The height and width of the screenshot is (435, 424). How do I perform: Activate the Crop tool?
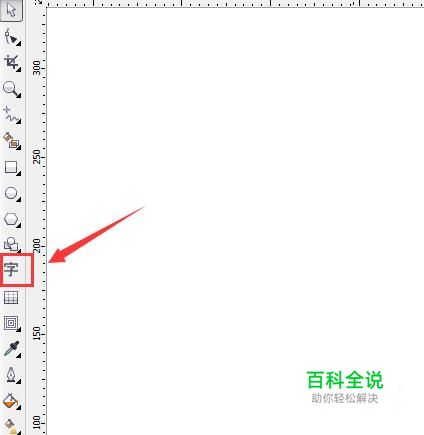pyautogui.click(x=12, y=63)
